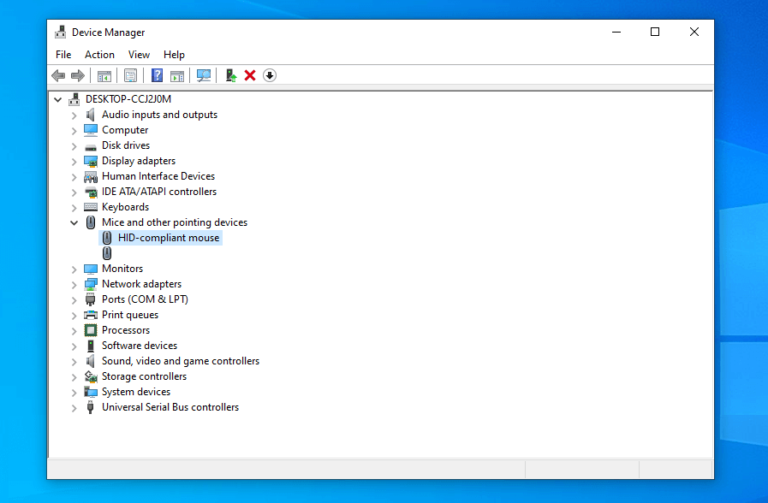
Task: Click the Audio inputs and outputs speaker icon
Action: [90, 115]
